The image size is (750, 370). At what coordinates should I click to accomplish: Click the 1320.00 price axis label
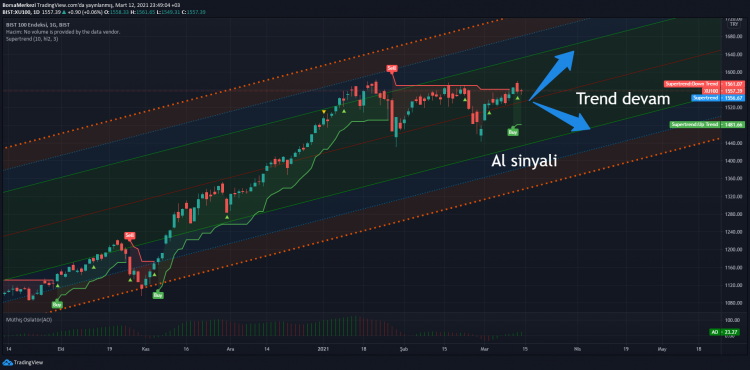pyautogui.click(x=733, y=196)
